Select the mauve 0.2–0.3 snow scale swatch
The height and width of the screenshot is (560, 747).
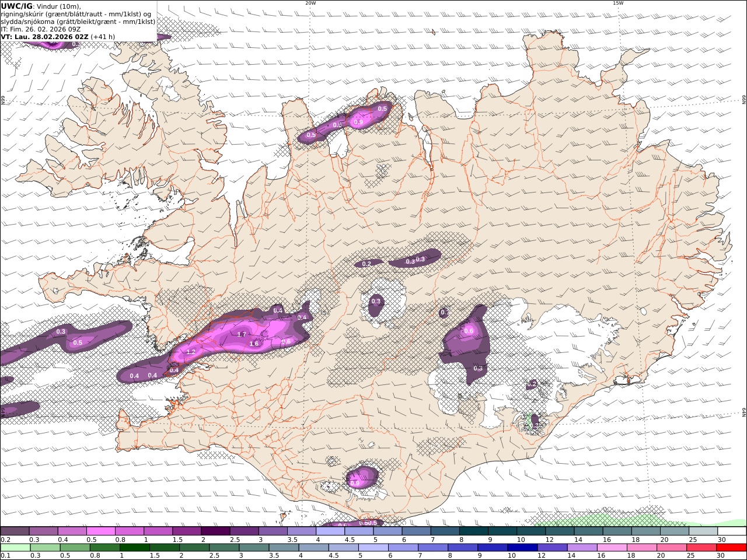point(15,531)
